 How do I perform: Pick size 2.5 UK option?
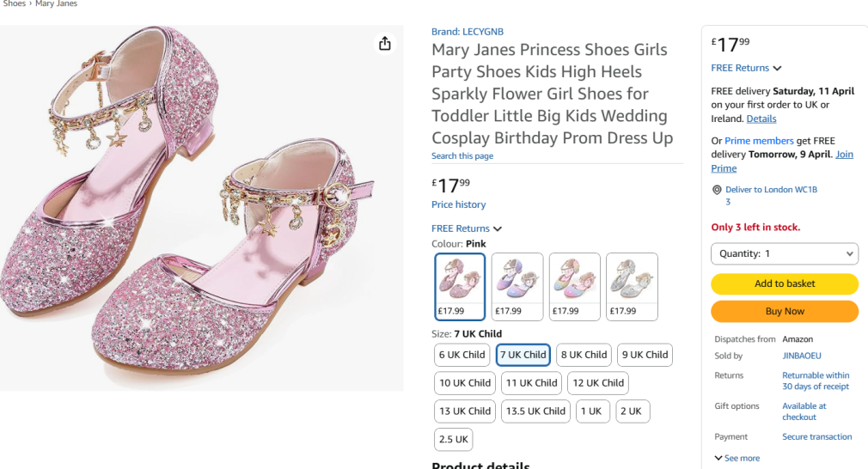tap(454, 440)
